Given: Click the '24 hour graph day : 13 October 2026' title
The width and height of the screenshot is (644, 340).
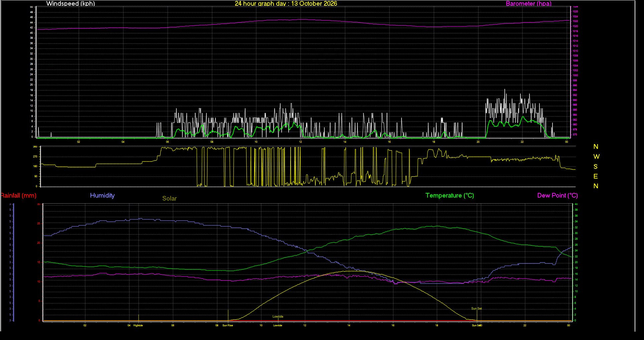Looking at the screenshot, I should (286, 4).
